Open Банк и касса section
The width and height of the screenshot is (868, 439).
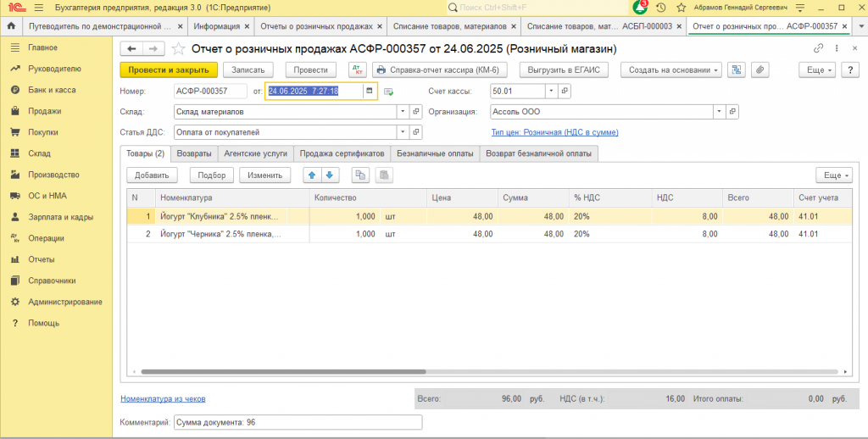(x=52, y=90)
